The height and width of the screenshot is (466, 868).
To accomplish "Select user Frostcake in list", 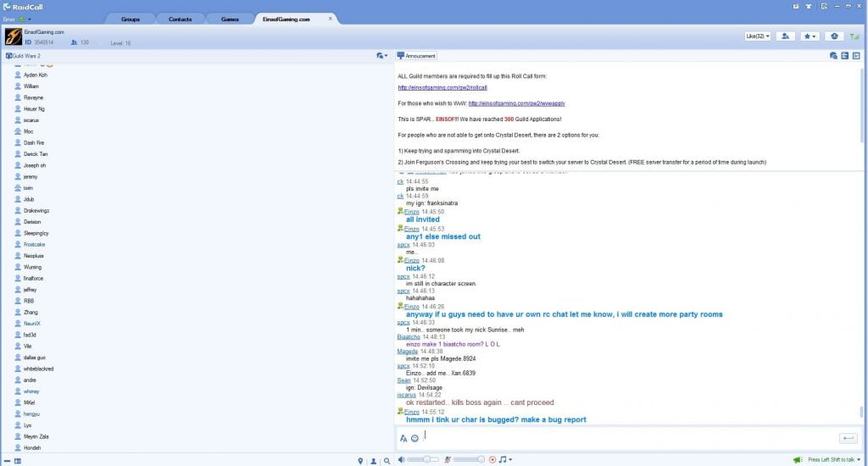I will click(x=34, y=245).
